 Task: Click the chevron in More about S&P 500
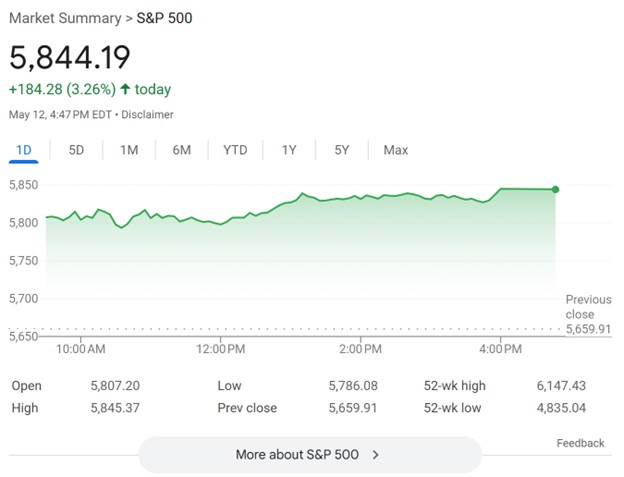376,454
